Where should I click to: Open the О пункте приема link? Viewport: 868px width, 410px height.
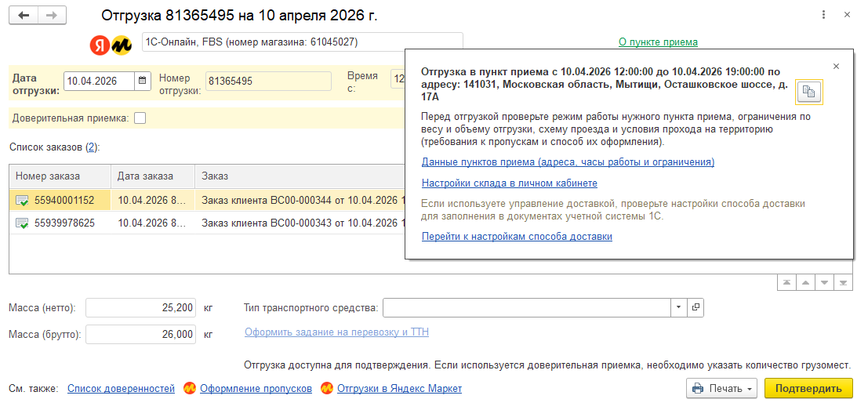[658, 42]
